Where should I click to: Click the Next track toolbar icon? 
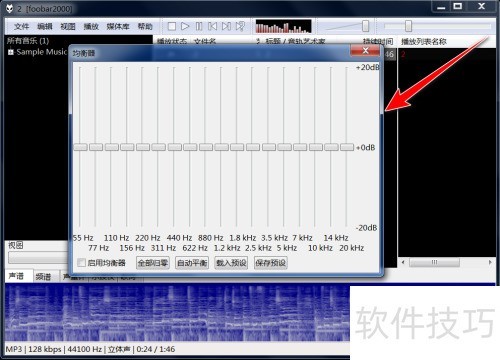pyautogui.click(x=226, y=26)
